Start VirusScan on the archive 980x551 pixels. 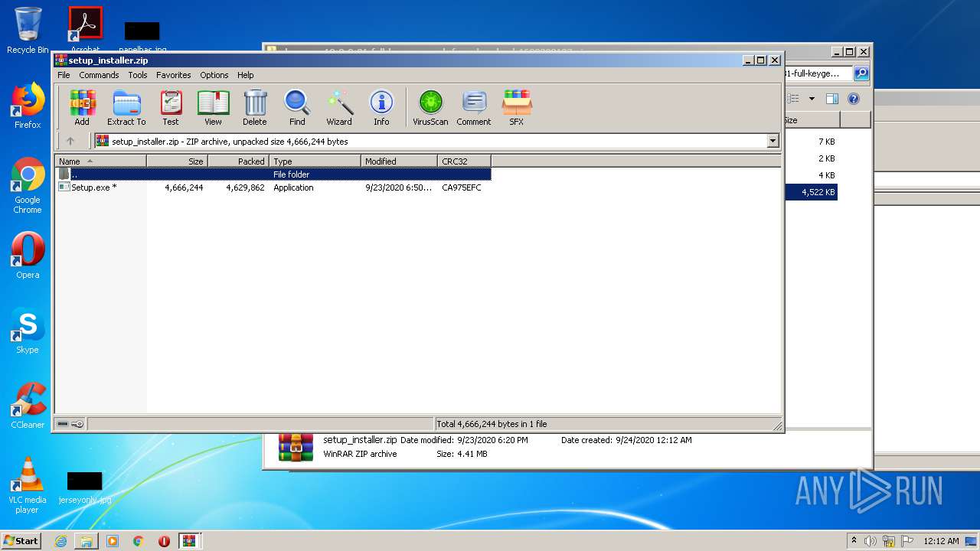(430, 107)
